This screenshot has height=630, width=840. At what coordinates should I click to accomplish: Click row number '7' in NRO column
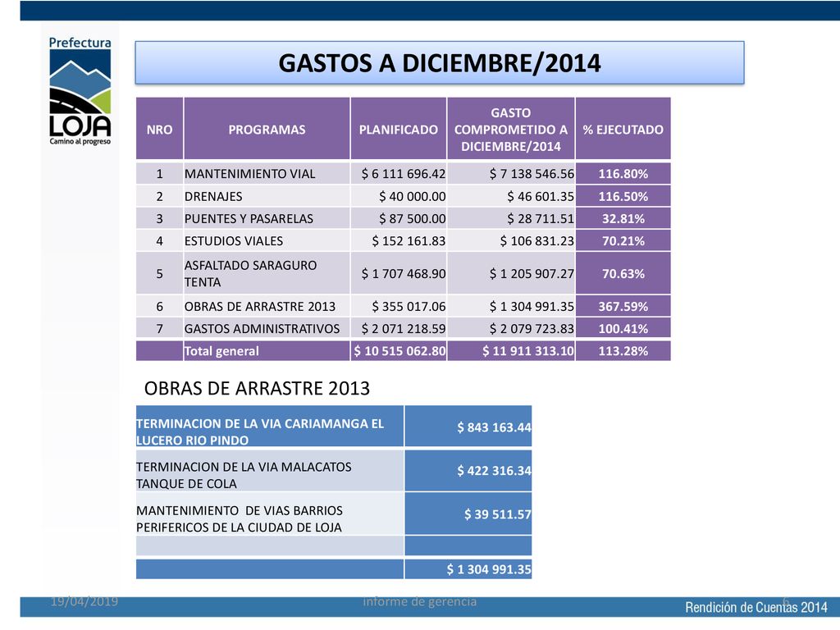(159, 328)
